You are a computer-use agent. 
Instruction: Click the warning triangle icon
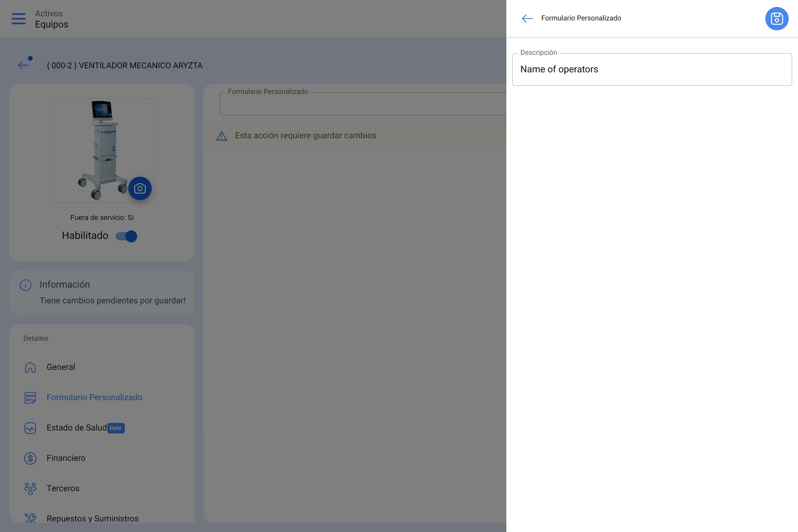[x=222, y=136]
